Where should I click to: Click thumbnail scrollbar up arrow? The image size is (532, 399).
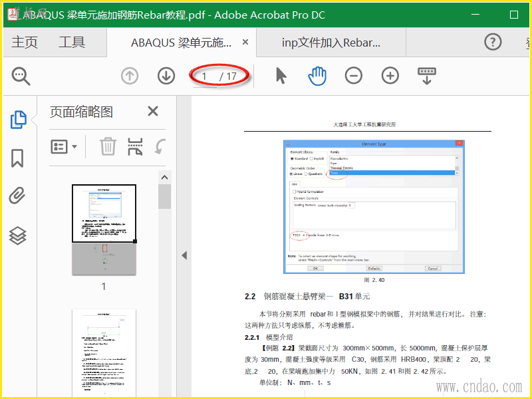[164, 178]
